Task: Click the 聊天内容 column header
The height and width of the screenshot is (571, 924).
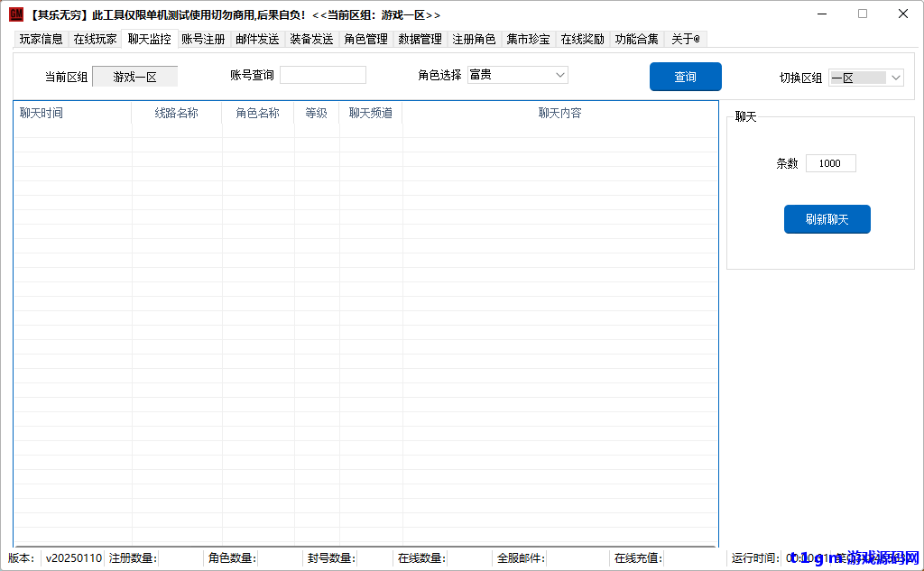Action: [x=559, y=113]
